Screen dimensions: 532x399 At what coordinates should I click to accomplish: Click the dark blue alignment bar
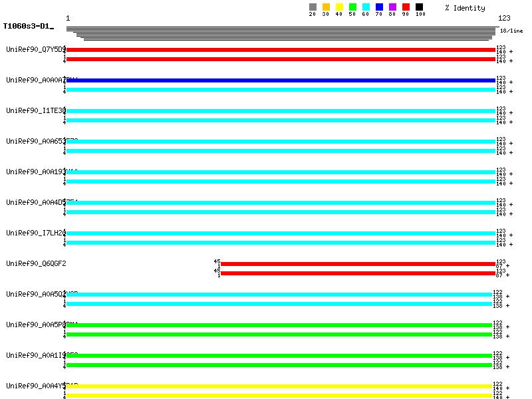281,80
